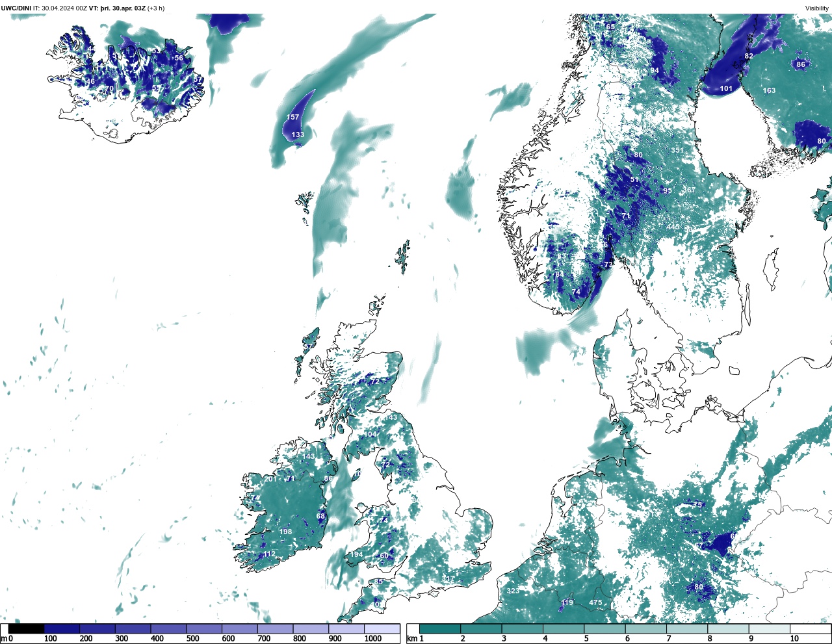Click the 94 value in northern Sweden
The height and width of the screenshot is (644, 832).
[655, 71]
